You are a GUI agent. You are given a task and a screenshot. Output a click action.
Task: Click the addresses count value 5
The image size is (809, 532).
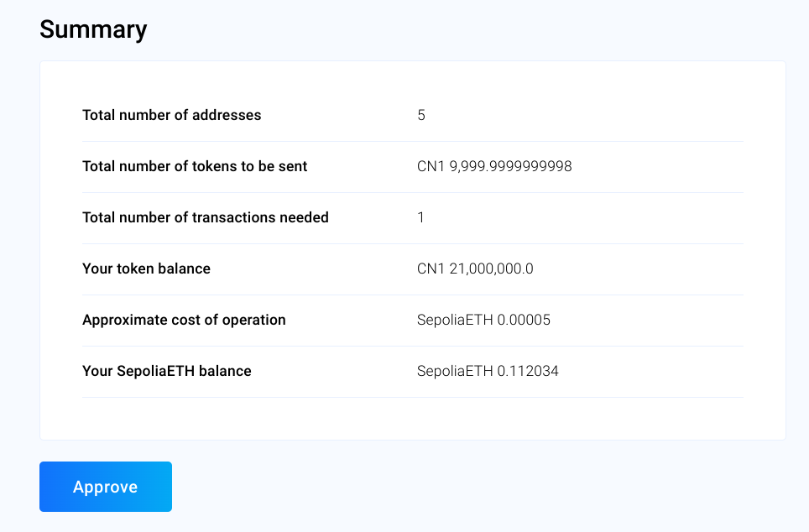coord(421,115)
